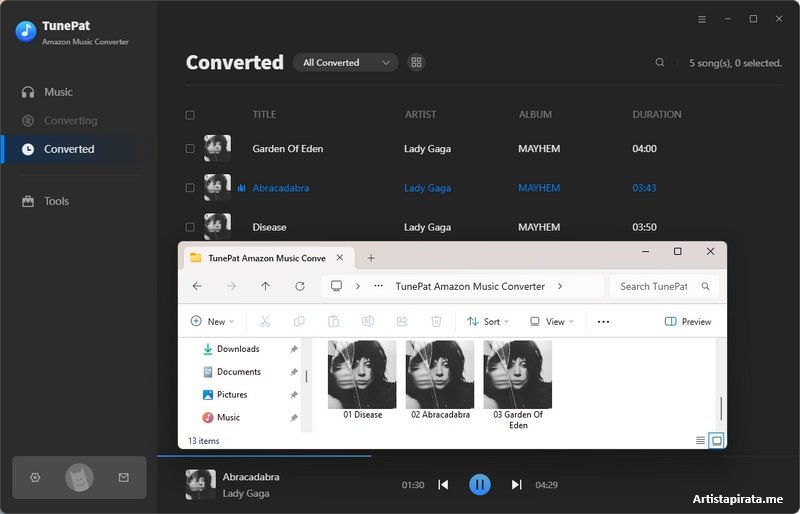Open the Sort dropdown
800x514 pixels.
(x=488, y=322)
